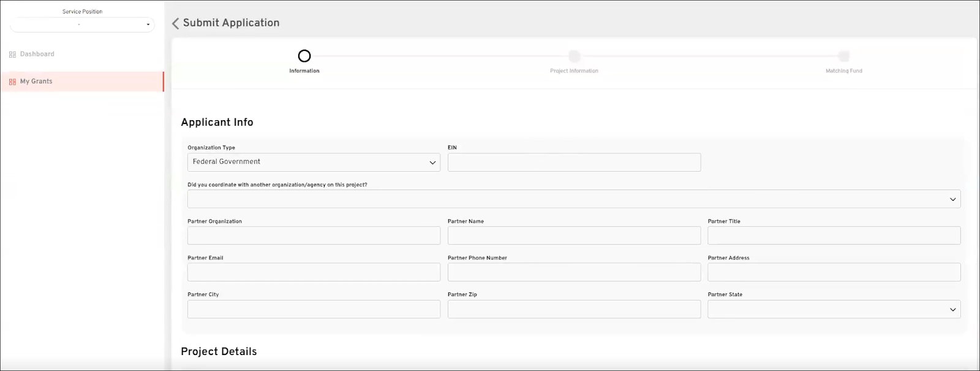980x371 pixels.
Task: Focus the Partner Organization text box
Action: tap(314, 236)
